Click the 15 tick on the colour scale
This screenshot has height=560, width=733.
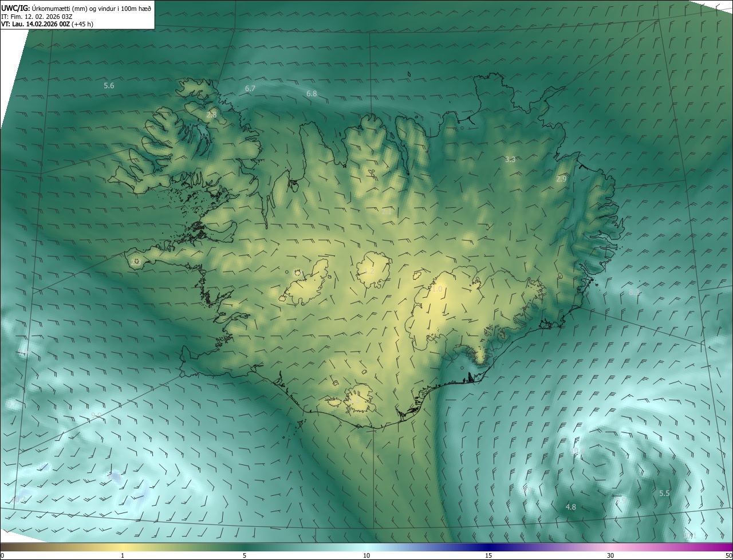488,555
